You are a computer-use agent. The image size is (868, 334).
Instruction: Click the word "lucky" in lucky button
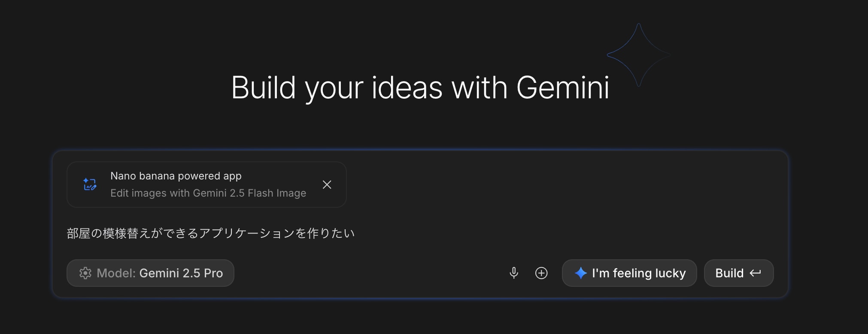(x=670, y=273)
